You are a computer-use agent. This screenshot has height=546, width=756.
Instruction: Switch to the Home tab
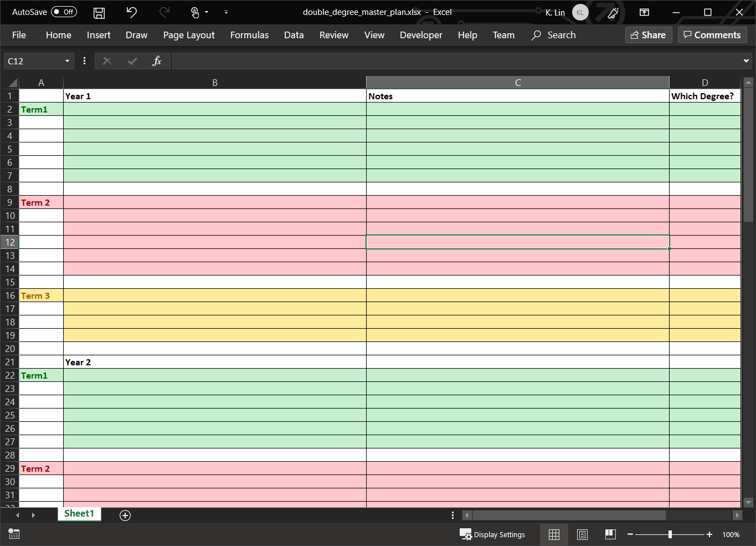tap(59, 35)
